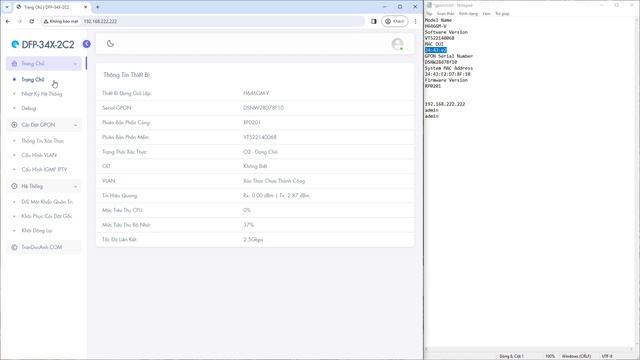
Task: Go back in the browser
Action: 8,21
